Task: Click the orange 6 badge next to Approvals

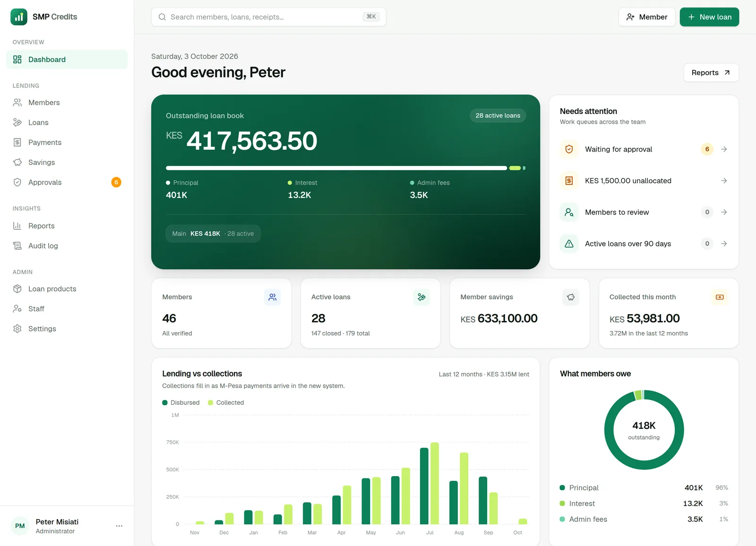Action: click(x=116, y=182)
